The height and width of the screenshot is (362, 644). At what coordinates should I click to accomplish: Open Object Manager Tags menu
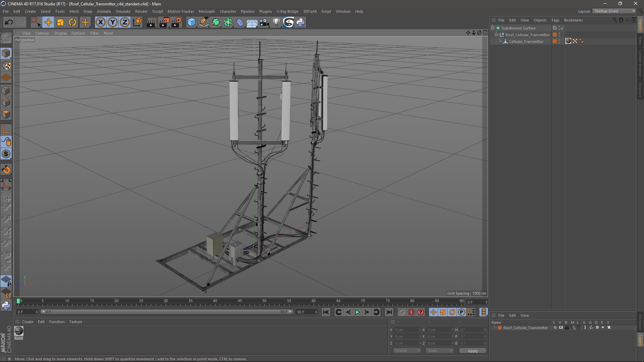(x=555, y=20)
